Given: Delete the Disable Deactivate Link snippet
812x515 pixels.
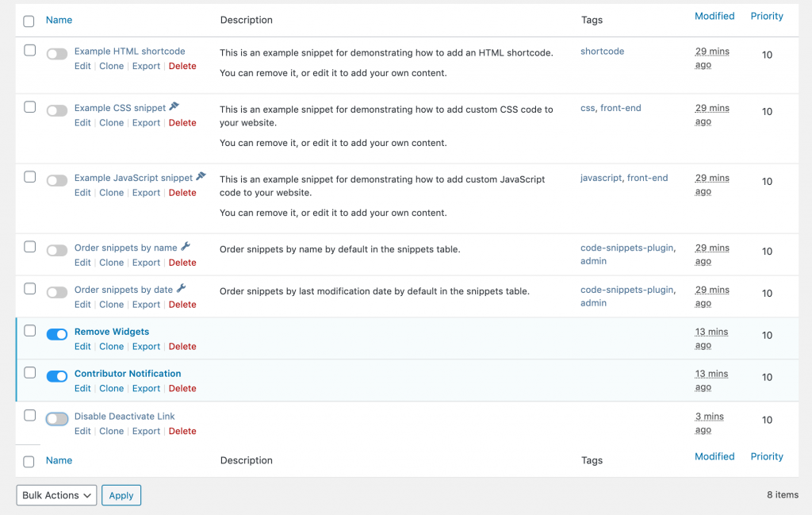Looking at the screenshot, I should pyautogui.click(x=182, y=431).
